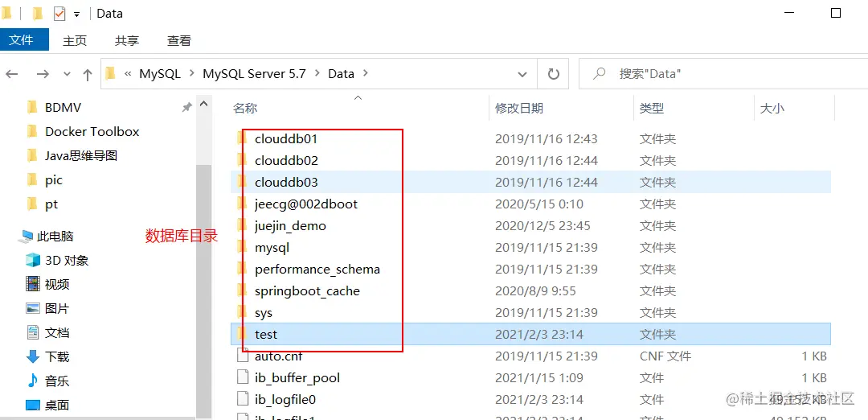Switch to the 共享 ribbon tab
The height and width of the screenshot is (420, 868).
pyautogui.click(x=127, y=40)
